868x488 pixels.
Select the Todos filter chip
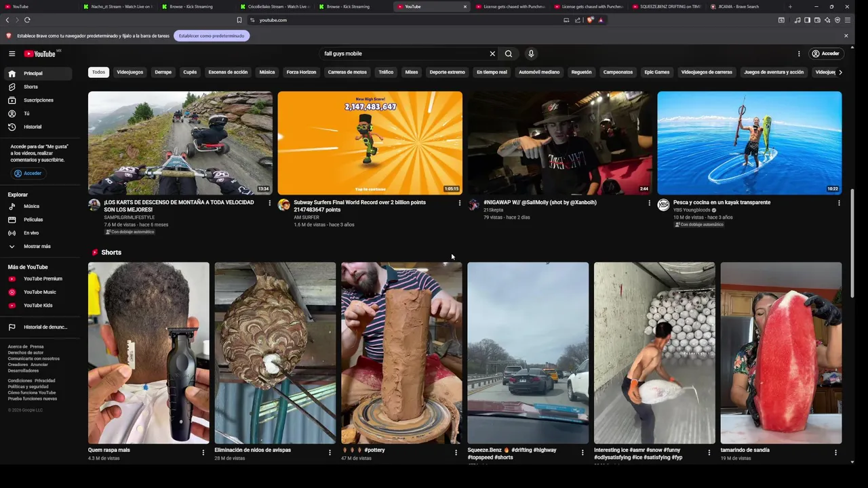pyautogui.click(x=99, y=73)
